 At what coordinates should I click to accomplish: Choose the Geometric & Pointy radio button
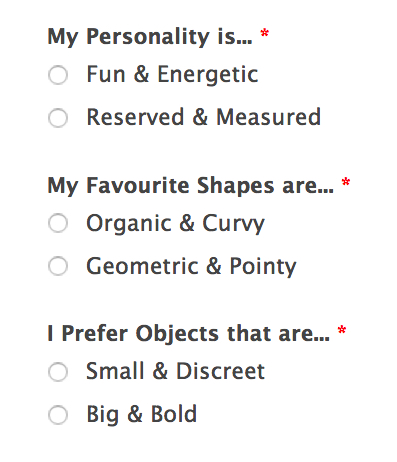[58, 266]
